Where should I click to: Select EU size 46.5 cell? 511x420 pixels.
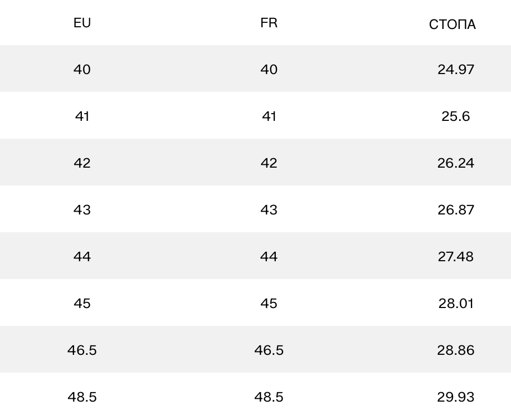tap(82, 350)
